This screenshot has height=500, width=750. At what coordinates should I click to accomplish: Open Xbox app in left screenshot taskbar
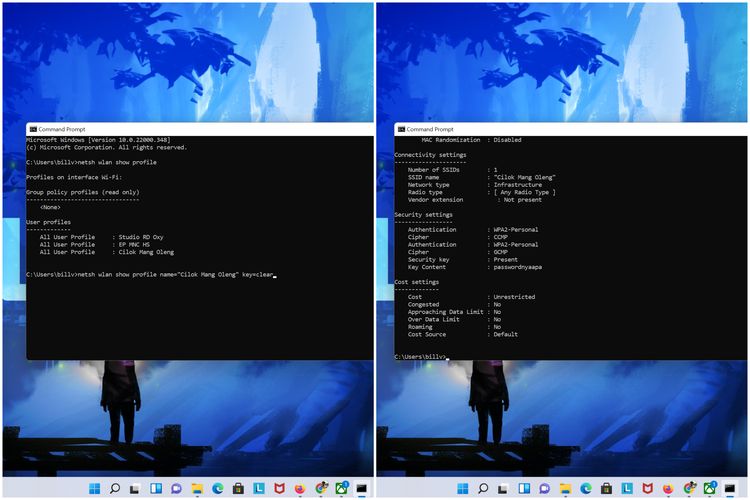coord(342,488)
